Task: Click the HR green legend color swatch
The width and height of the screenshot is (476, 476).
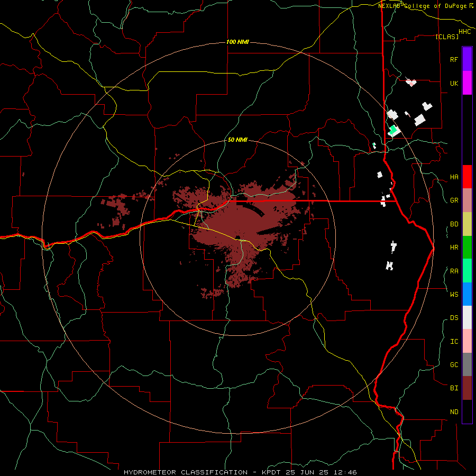Action: (467, 248)
